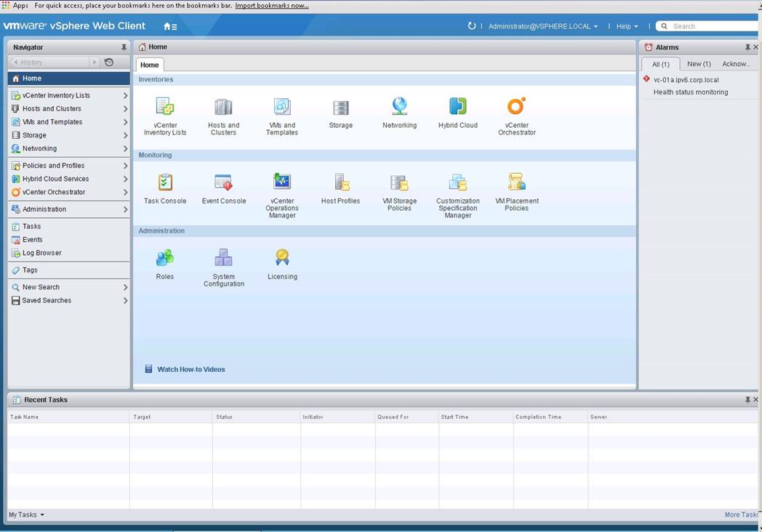762x532 pixels.
Task: Open Customization Specification Manager icon
Action: pos(458,182)
